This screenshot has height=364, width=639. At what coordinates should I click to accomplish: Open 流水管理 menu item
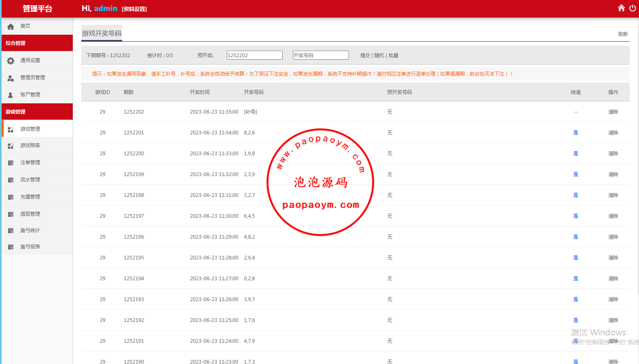pyautogui.click(x=30, y=180)
